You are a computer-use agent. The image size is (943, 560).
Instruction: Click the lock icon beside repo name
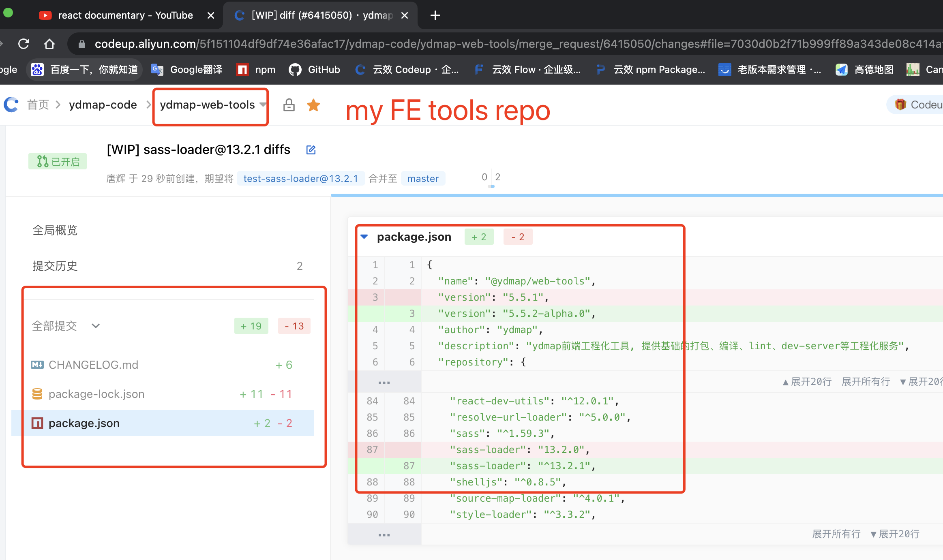tap(289, 105)
